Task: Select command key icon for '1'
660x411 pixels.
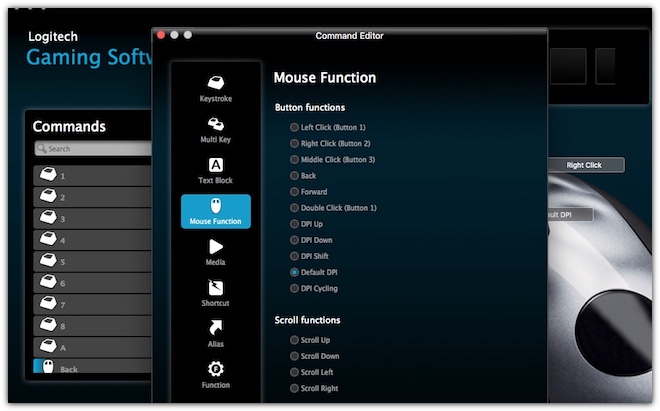Action: coord(48,174)
